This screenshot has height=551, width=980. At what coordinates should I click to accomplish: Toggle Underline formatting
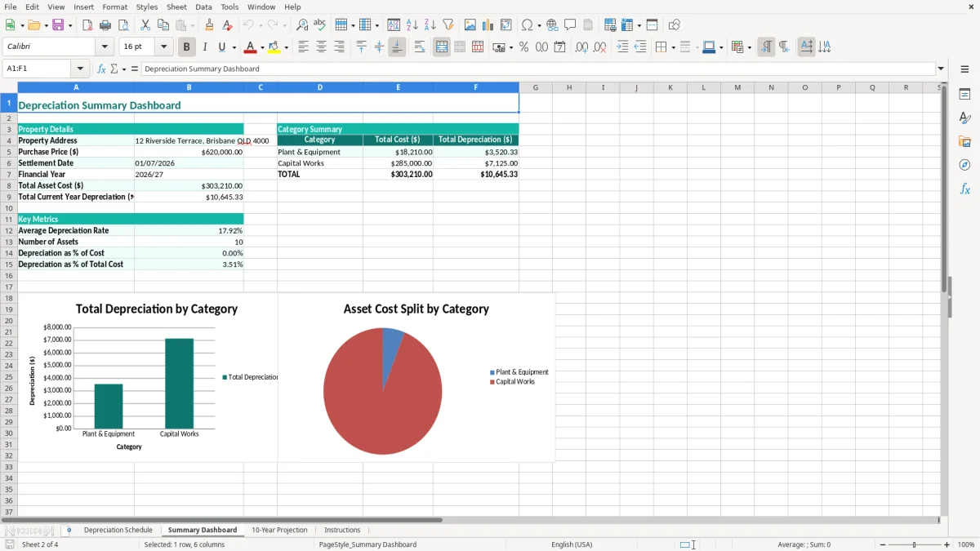222,47
